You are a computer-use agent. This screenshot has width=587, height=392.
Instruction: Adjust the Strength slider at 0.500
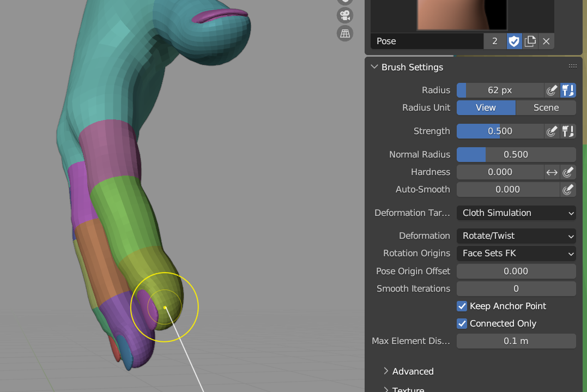tap(500, 131)
